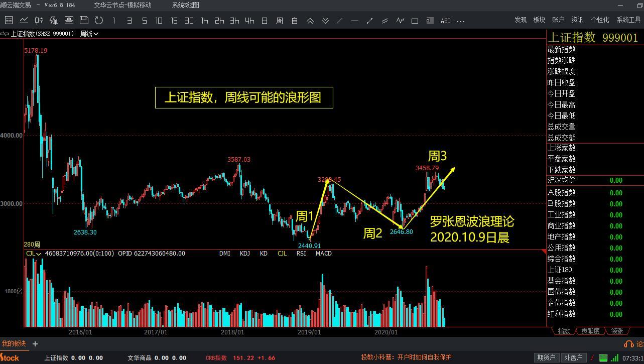This screenshot has width=644, height=364.
Task: Click the green network monitor status icon
Action: coord(603,358)
